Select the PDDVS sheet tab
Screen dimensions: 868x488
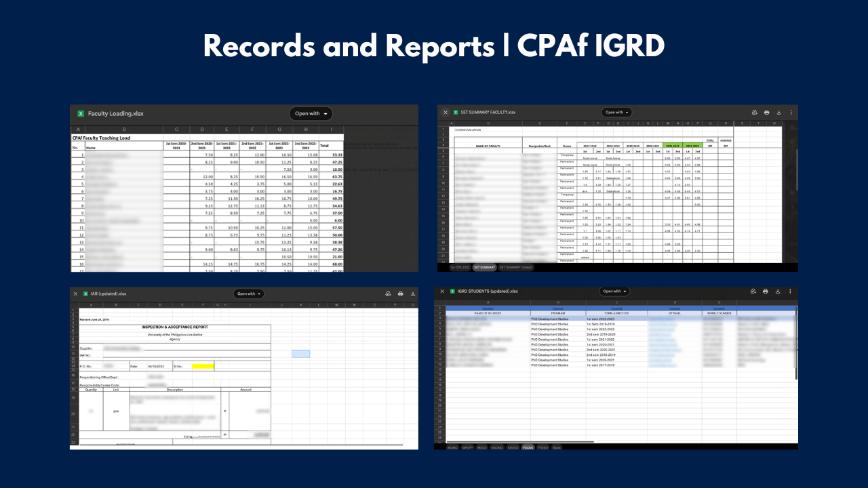coord(528,447)
